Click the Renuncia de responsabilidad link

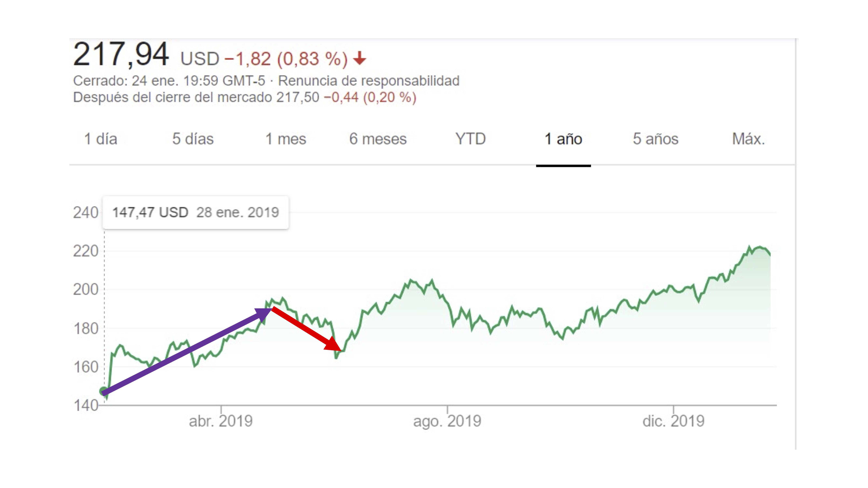[369, 81]
